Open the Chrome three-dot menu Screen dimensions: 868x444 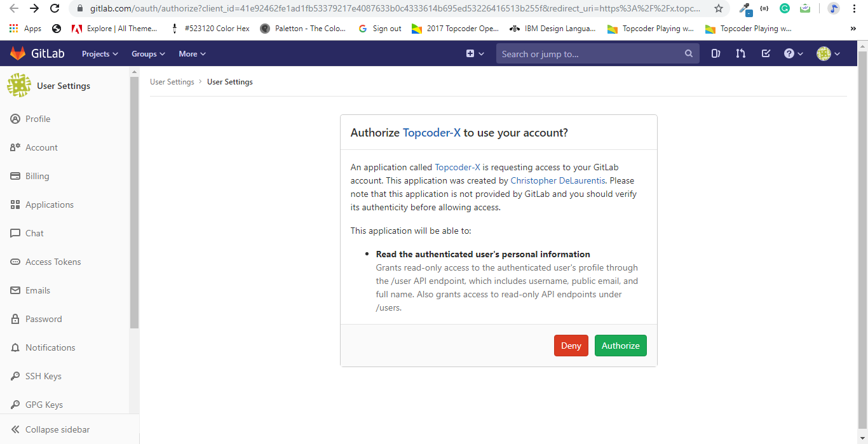click(855, 8)
